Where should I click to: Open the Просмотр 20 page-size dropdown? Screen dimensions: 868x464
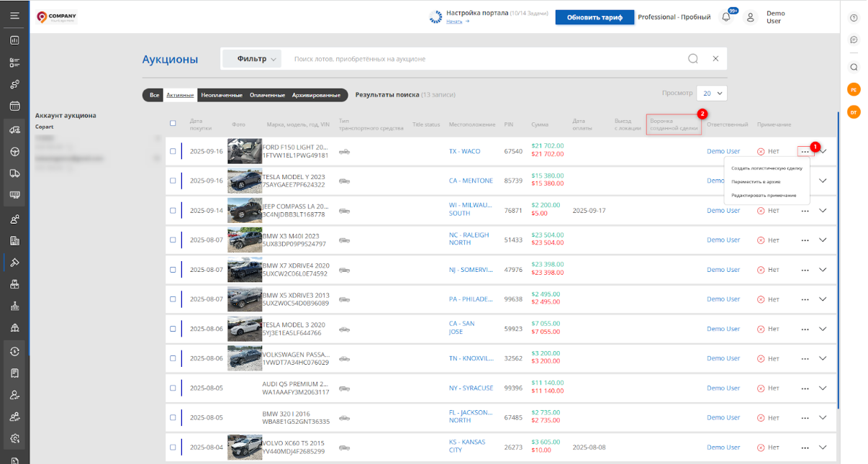pos(712,94)
